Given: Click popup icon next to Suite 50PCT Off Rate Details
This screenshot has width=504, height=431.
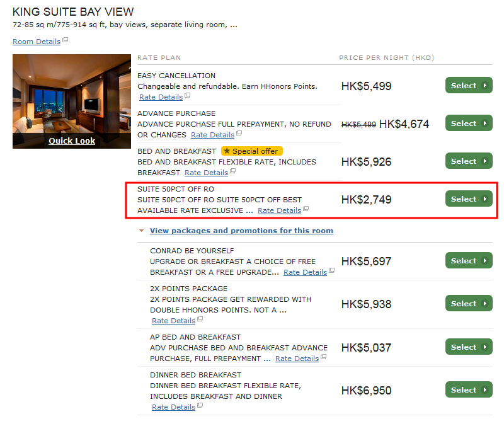Looking at the screenshot, I should pos(306,209).
